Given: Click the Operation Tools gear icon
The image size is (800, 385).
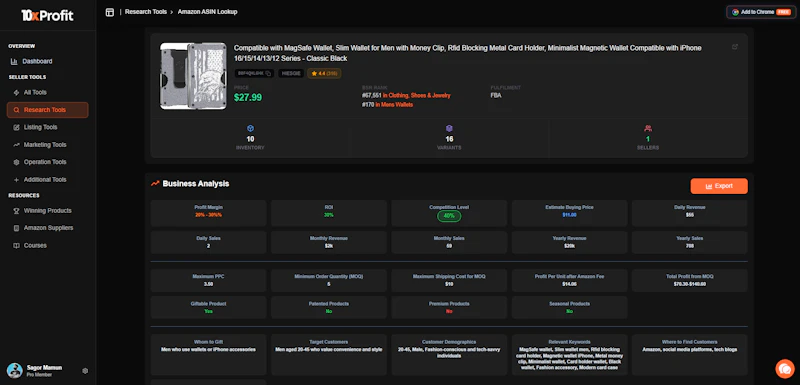Looking at the screenshot, I should [x=16, y=162].
